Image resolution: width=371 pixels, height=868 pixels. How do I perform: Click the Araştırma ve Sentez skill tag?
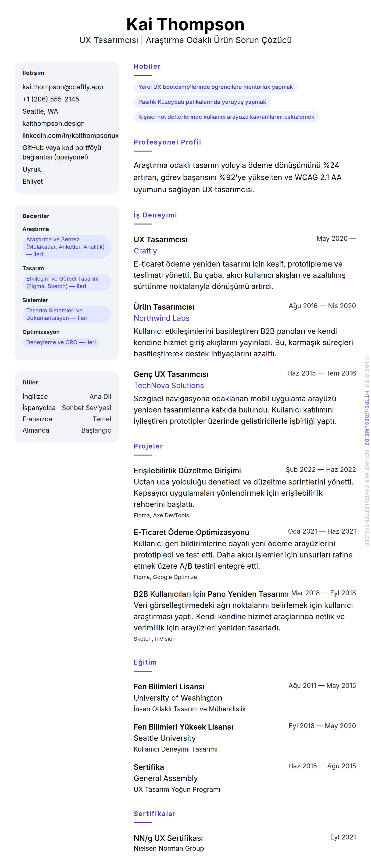click(66, 247)
